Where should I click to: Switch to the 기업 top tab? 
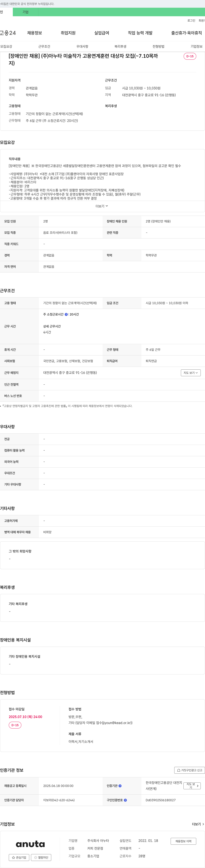click(x=26, y=12)
